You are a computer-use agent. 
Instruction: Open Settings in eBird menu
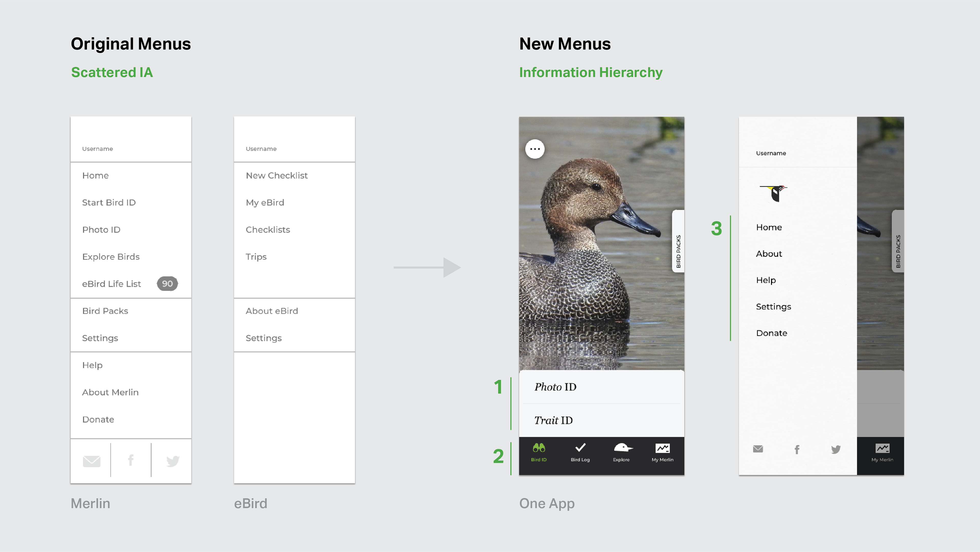tap(264, 338)
